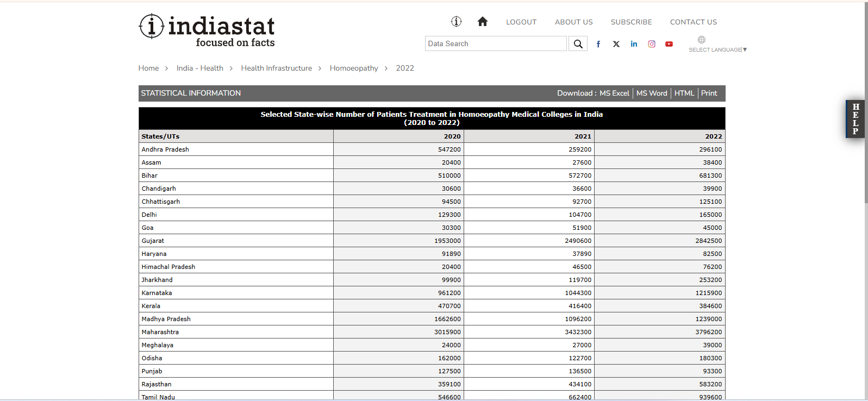Screen dimensions: 868x401
Task: Open the LinkedIn social icon
Action: [x=634, y=44]
